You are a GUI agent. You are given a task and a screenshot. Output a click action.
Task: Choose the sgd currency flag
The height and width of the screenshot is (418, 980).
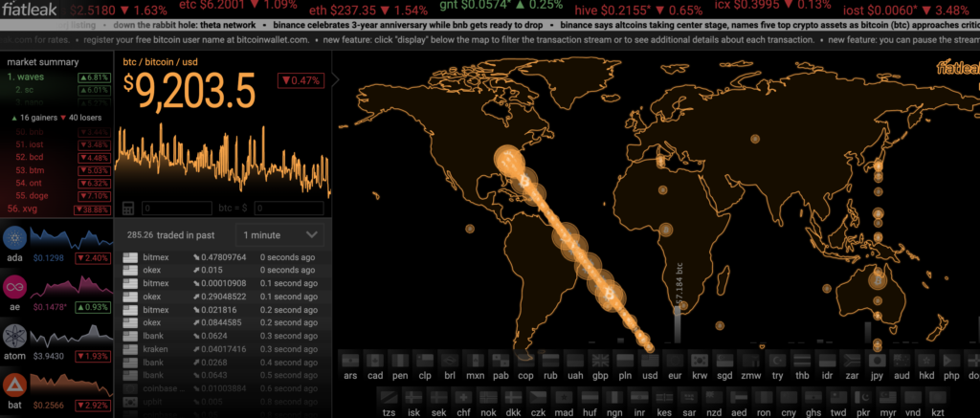725,361
